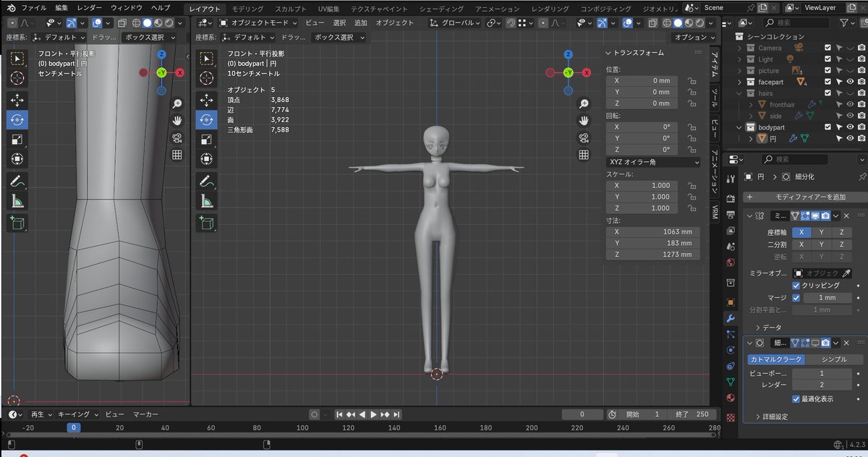This screenshot has width=868, height=457.
Task: Remove the Mirror modifier with its X button
Action: coord(845,215)
